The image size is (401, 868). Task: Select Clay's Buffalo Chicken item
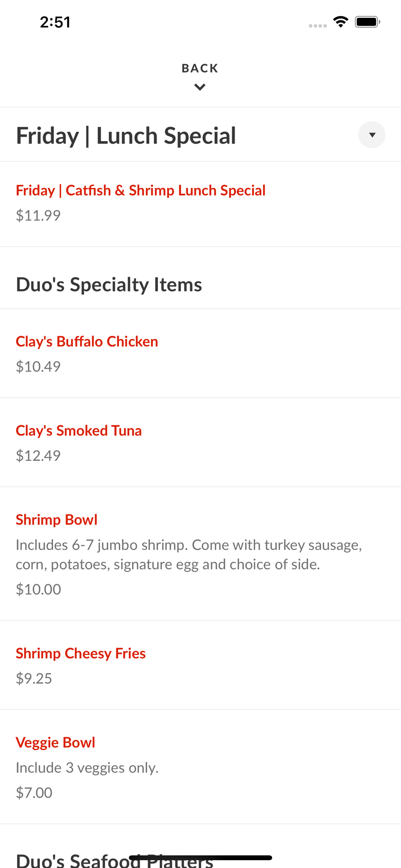pyautogui.click(x=87, y=342)
